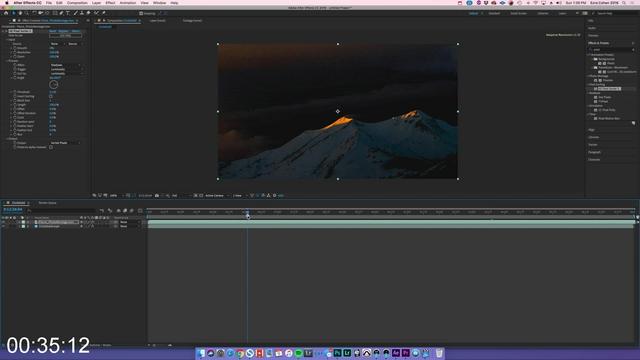Switch to the Render Queue tab
The height and width of the screenshot is (360, 640).
click(47, 203)
